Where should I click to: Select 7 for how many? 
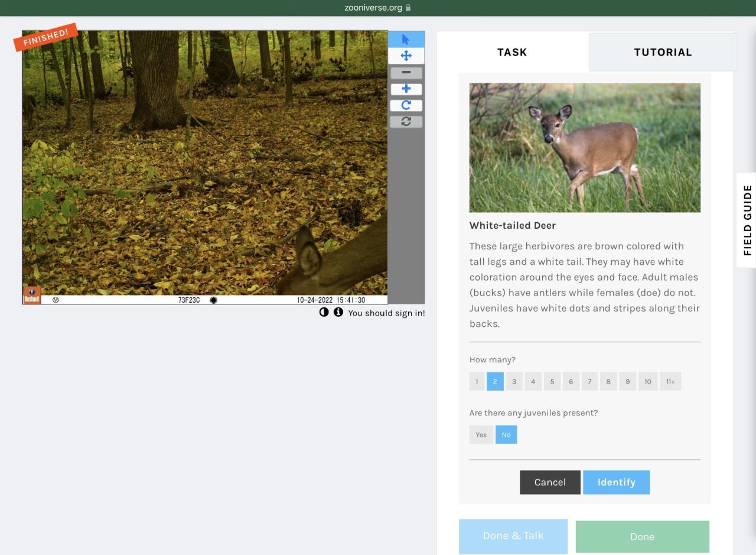589,381
